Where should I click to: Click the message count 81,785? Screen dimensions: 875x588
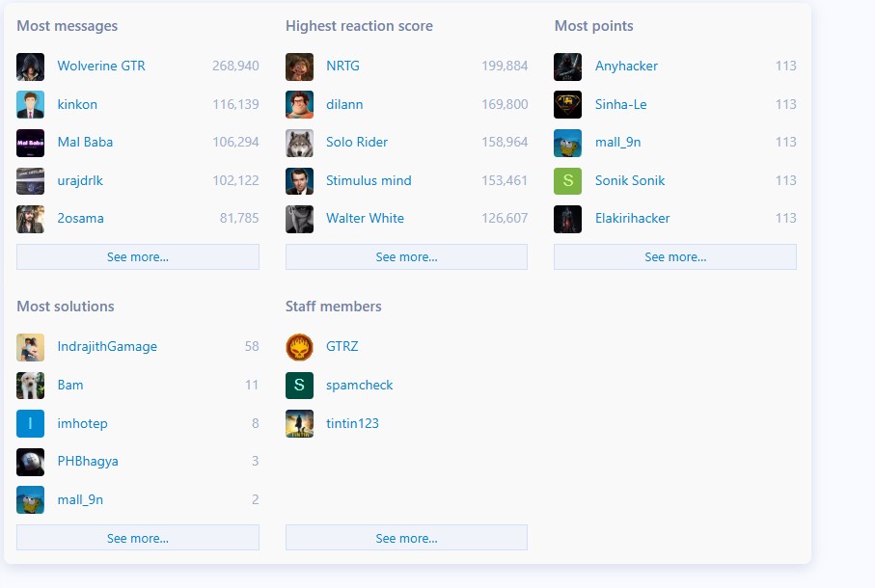coord(239,219)
